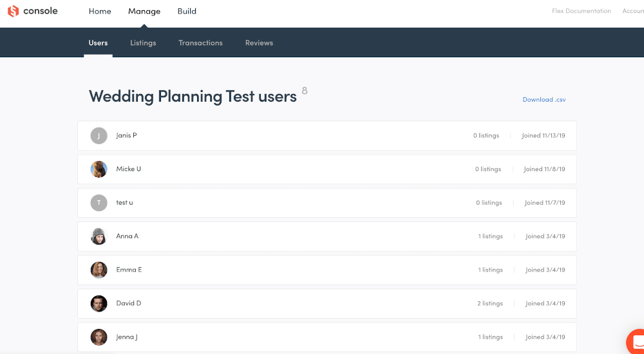This screenshot has width=644, height=354.
Task: Download the users .csv file
Action: pos(544,100)
